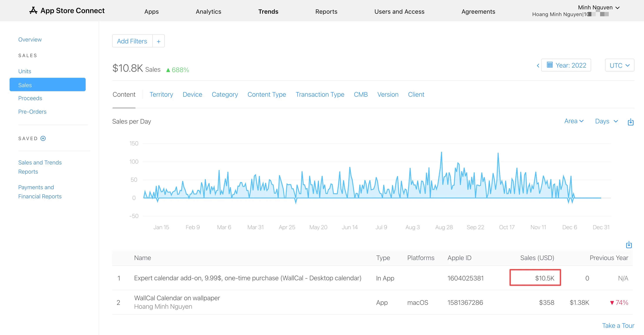Download the sales table data
The image size is (644, 335).
[x=629, y=245]
